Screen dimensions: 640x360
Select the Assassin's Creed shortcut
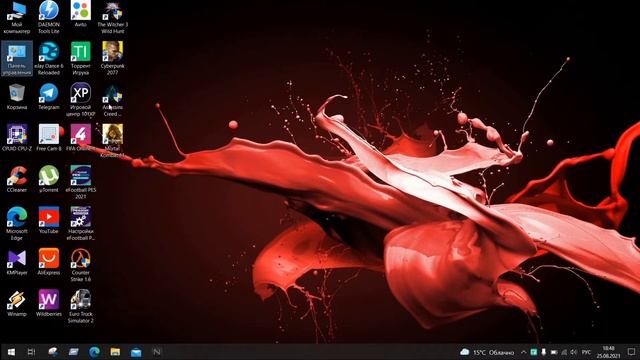112,100
